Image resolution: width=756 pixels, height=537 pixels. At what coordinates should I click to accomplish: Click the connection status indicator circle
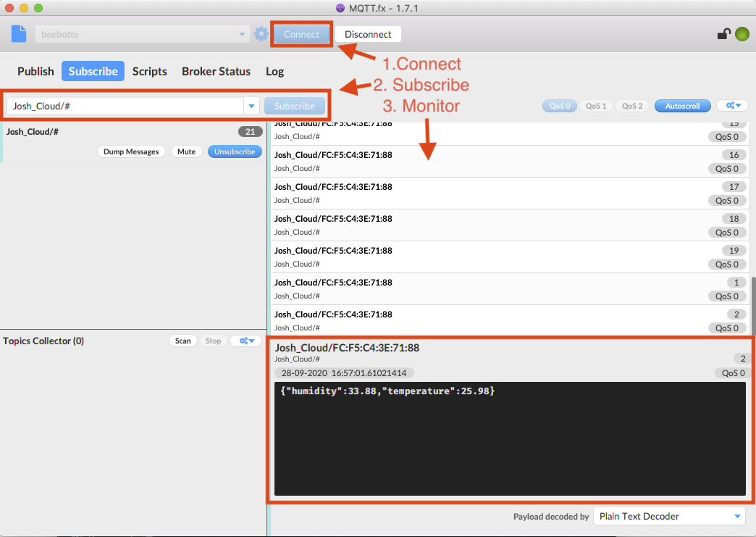(741, 33)
